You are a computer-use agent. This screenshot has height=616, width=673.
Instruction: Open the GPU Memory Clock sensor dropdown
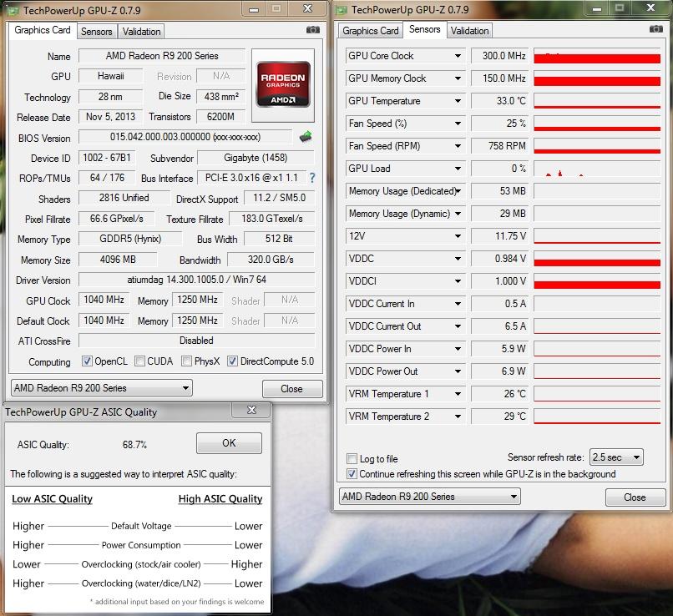(458, 78)
